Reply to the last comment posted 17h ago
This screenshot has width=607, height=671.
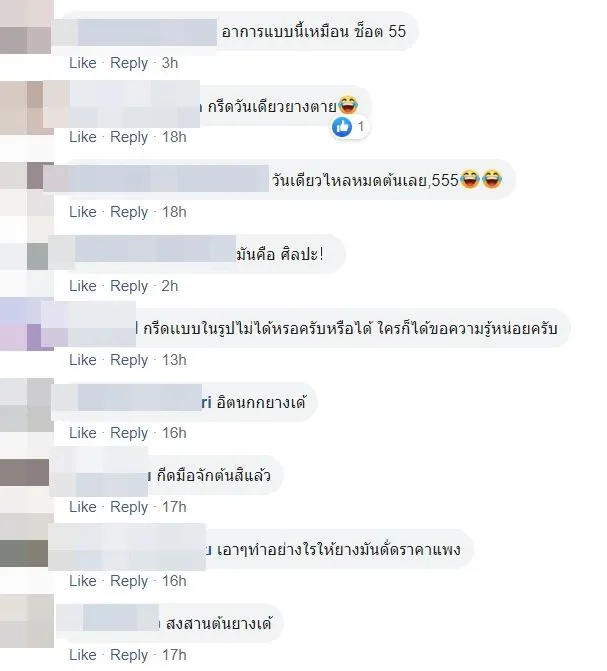coord(129,655)
